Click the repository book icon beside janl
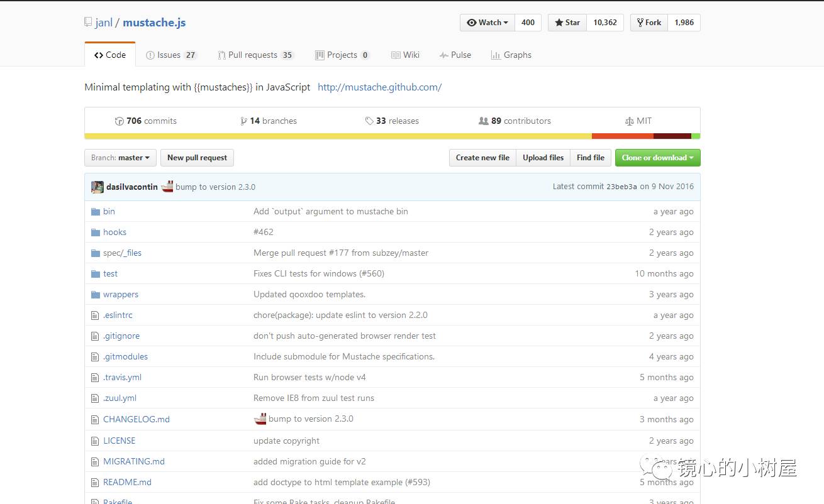The image size is (824, 504). click(88, 23)
